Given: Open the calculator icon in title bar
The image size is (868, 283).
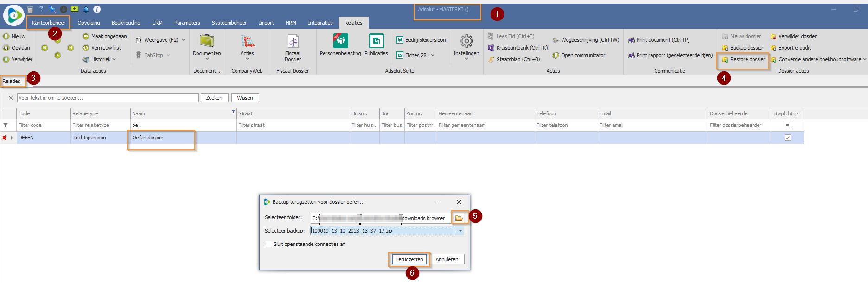Looking at the screenshot, I should click(x=30, y=9).
